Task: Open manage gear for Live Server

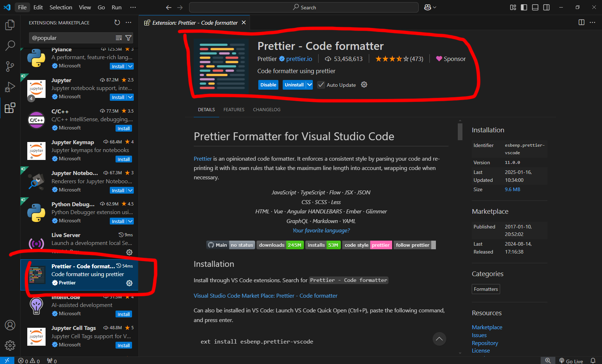Action: coord(130,252)
